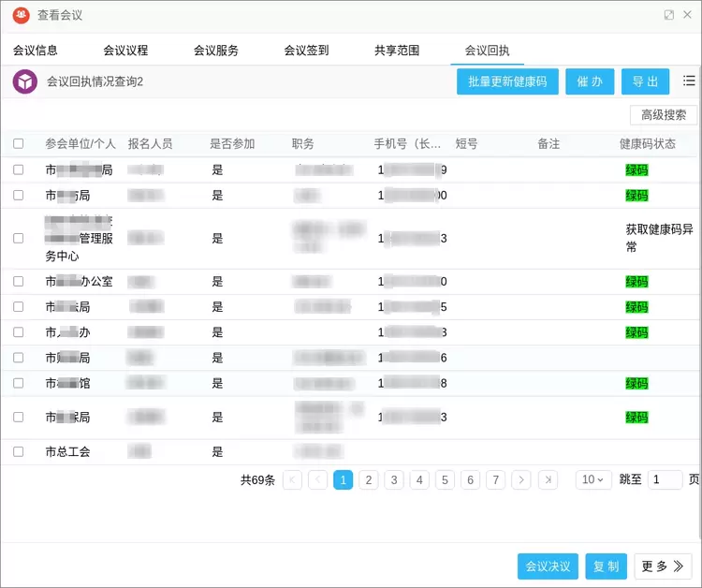Viewport: 702px width, 588px height.
Task: Focus the 跳至 page number input field
Action: [x=665, y=479]
